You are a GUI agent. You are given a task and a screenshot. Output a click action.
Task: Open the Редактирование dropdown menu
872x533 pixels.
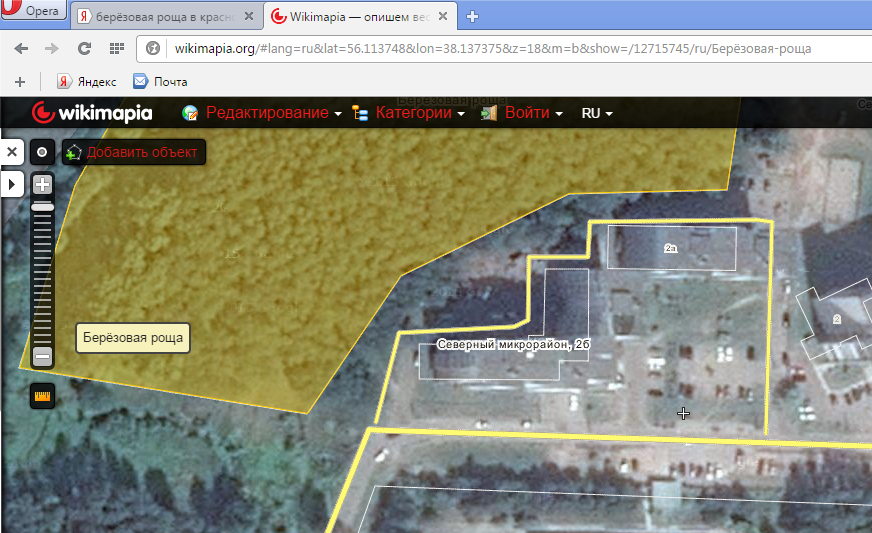click(274, 113)
